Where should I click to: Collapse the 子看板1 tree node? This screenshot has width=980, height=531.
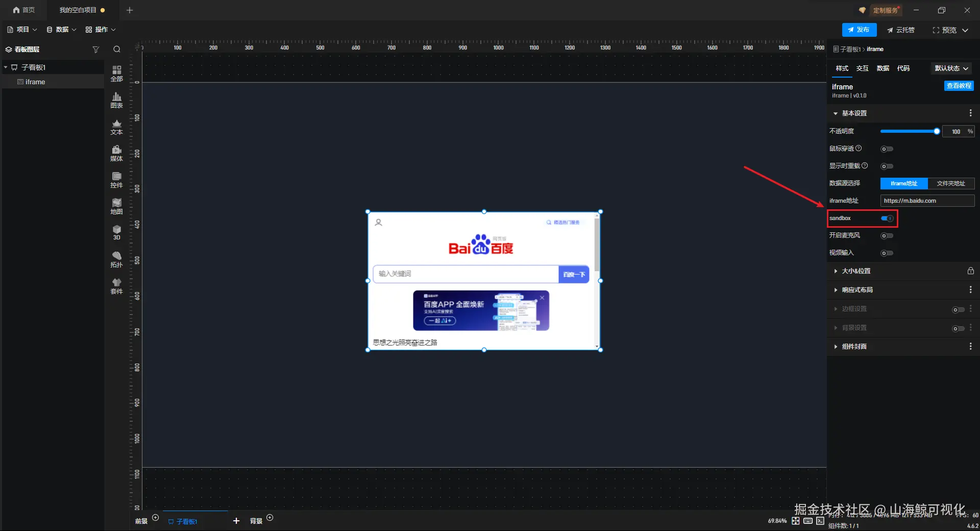pos(6,67)
